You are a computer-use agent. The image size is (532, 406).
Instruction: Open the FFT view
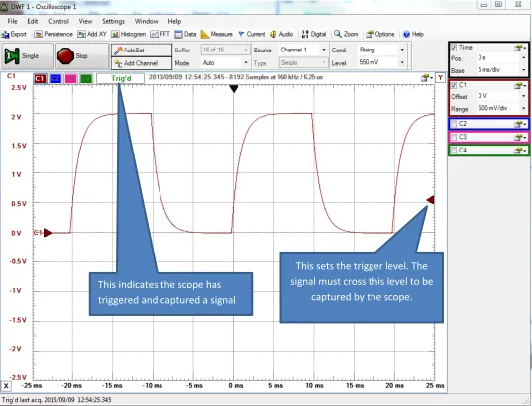[x=160, y=34]
